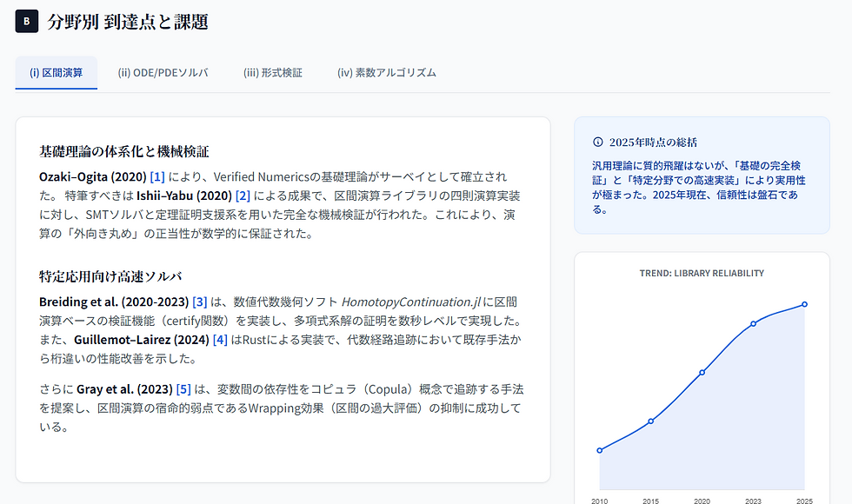Viewport: 852px width, 504px height.
Task: Open the (iii) 形式検証 tab
Action: coord(273,73)
